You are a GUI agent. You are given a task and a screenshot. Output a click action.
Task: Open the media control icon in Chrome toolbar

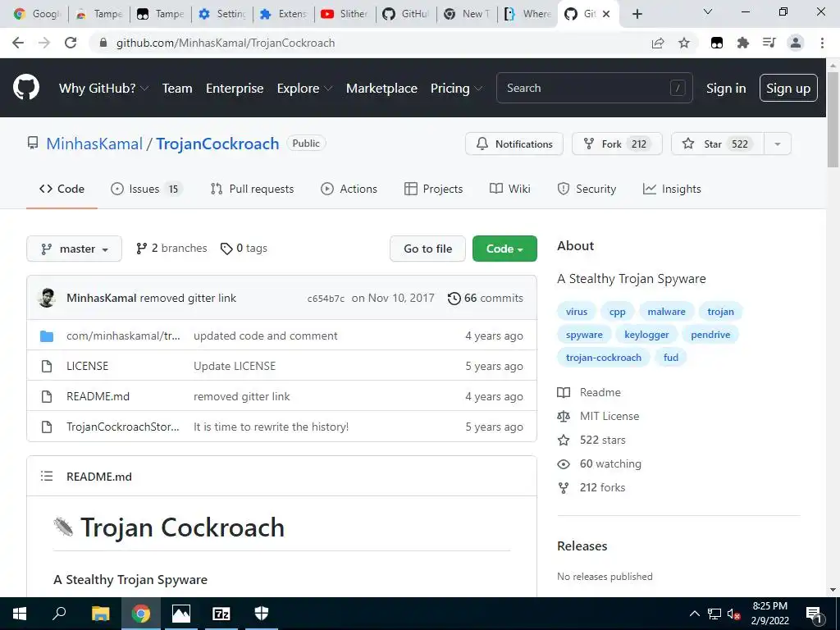[769, 43]
